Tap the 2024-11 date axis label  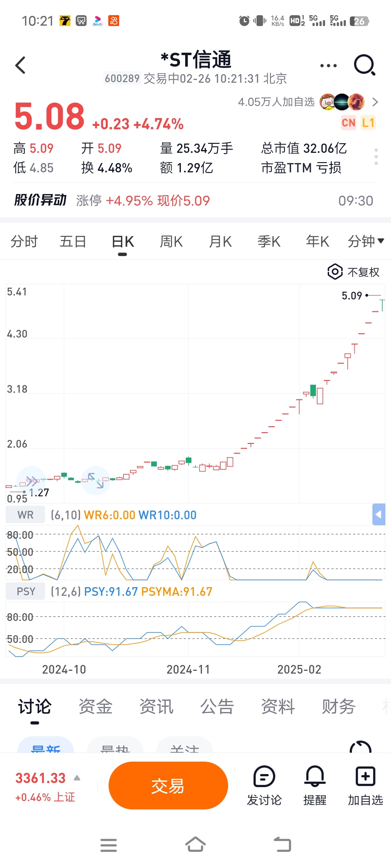coord(188,669)
